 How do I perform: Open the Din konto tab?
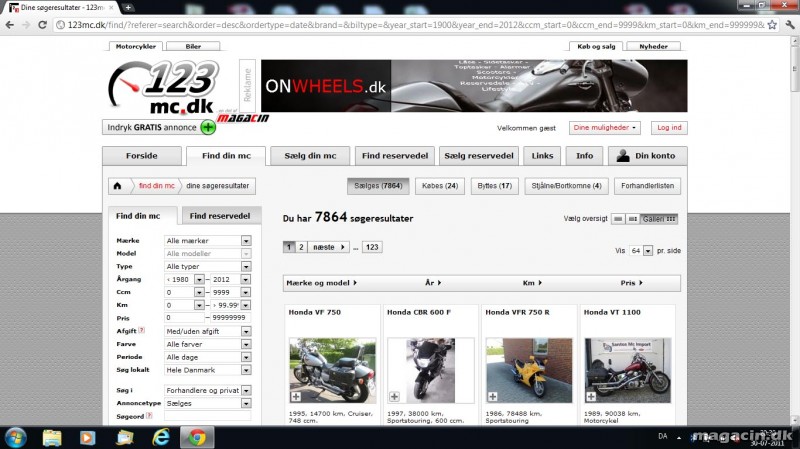(x=647, y=156)
